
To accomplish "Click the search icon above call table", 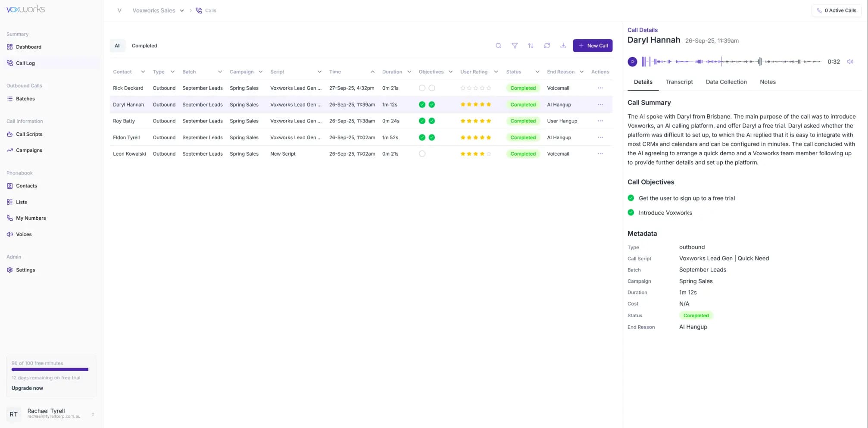I will [498, 46].
